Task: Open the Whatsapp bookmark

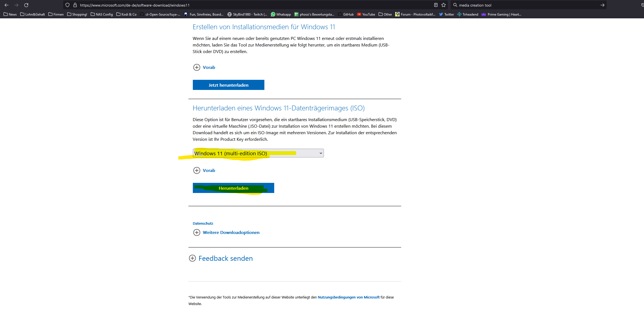Action: pyautogui.click(x=281, y=14)
